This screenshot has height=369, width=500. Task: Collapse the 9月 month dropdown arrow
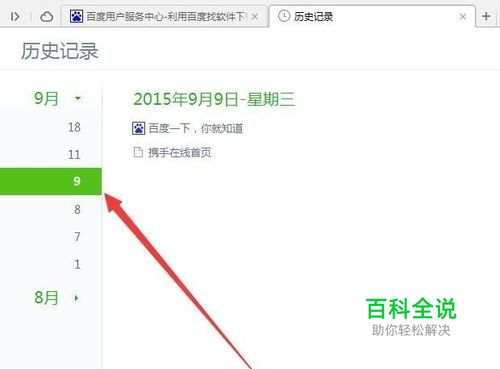coord(78,98)
